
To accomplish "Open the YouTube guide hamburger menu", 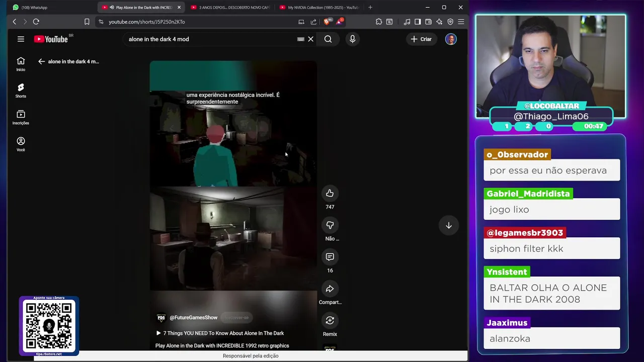I will [21, 39].
